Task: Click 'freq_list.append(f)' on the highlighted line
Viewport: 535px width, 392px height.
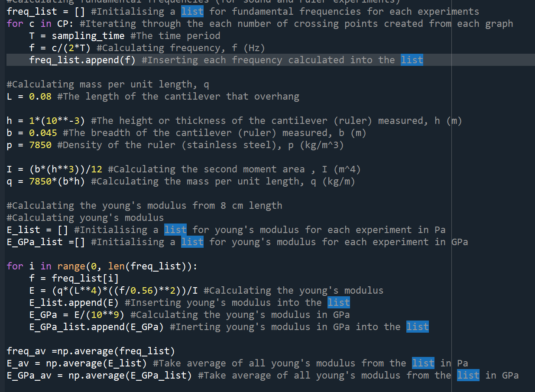Action: [x=82, y=60]
